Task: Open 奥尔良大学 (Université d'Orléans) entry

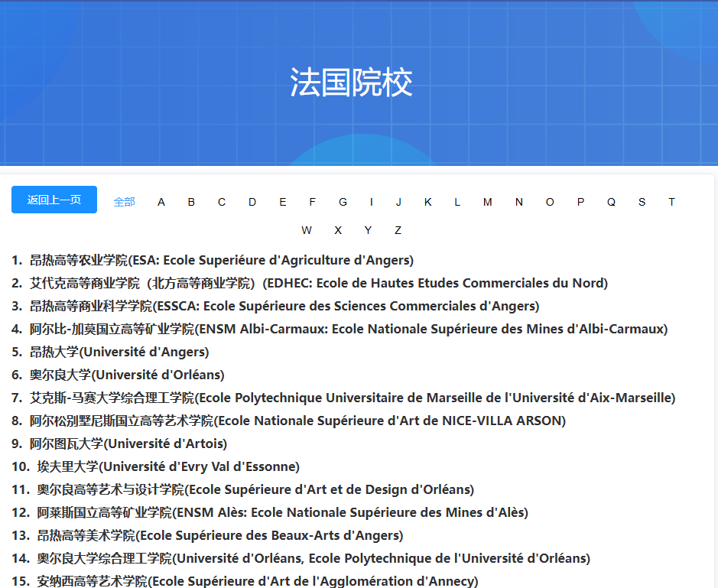Action: pos(127,375)
